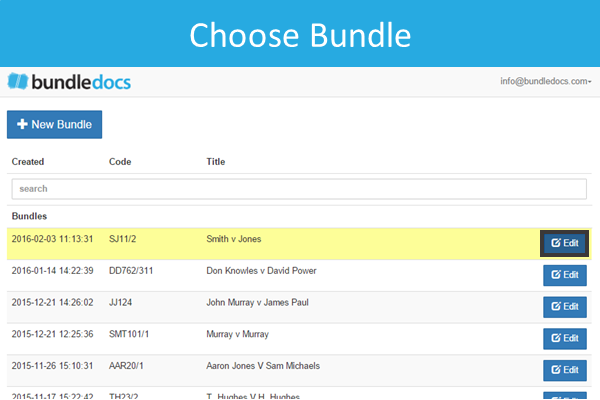Click the date 2015-12-21 14:26:02

tap(52, 303)
